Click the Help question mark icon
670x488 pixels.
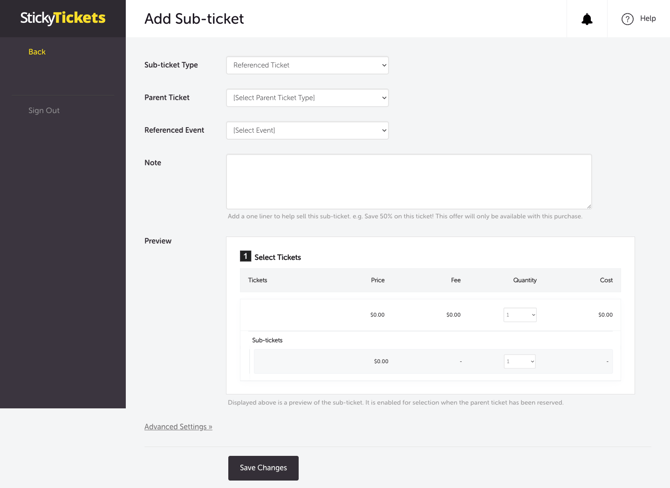click(627, 19)
